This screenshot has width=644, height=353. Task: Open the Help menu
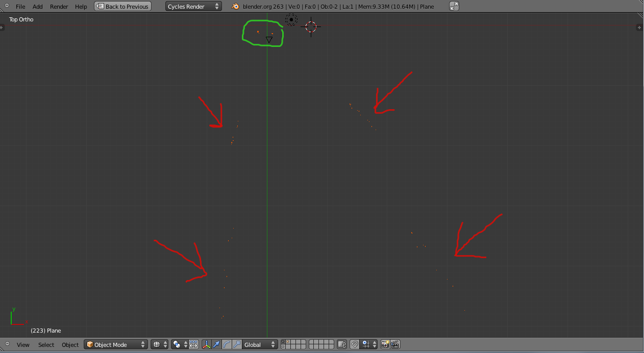[x=81, y=7]
